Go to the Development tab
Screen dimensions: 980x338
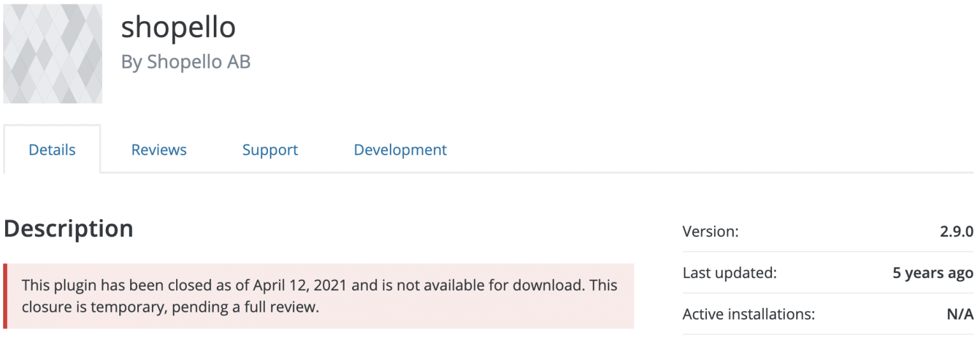click(400, 150)
